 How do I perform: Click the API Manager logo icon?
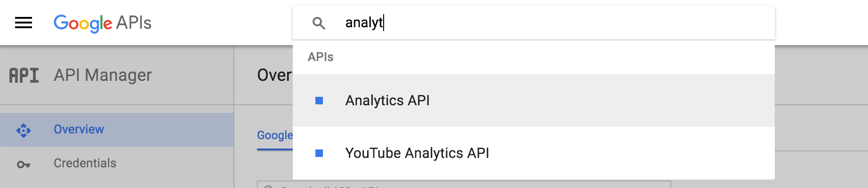(24, 75)
